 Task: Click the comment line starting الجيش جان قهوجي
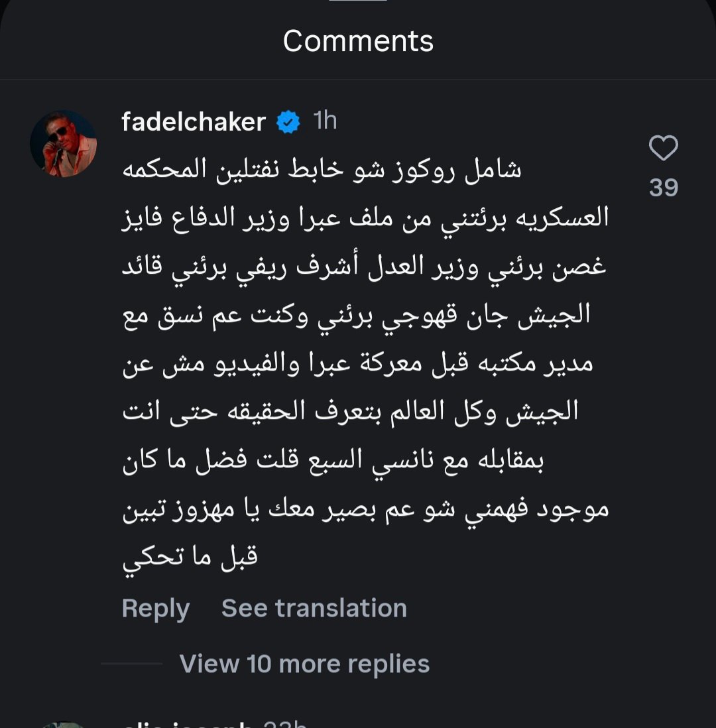tap(356, 314)
